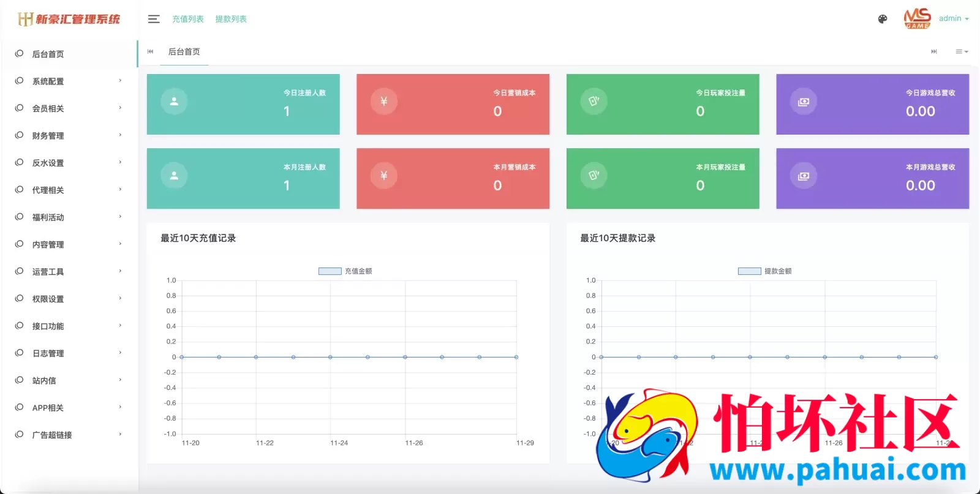Open the 广告超链接 sidebar item

(x=69, y=435)
